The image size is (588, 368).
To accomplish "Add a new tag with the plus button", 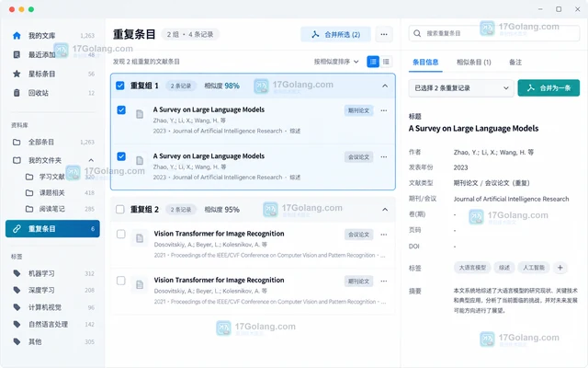I will tap(560, 268).
